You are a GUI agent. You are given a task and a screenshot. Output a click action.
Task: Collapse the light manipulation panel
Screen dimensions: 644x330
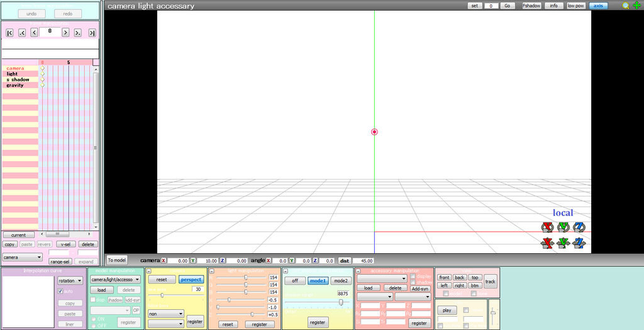pos(211,271)
